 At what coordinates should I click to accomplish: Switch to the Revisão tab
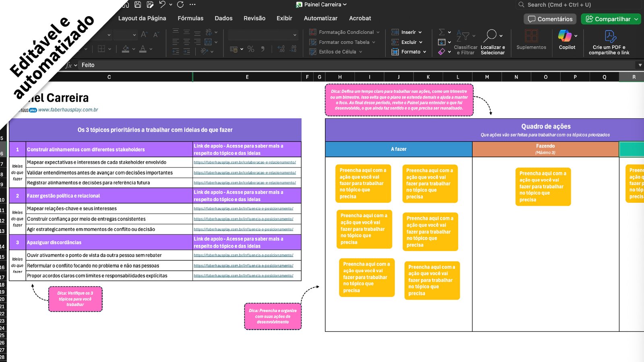pos(254,19)
